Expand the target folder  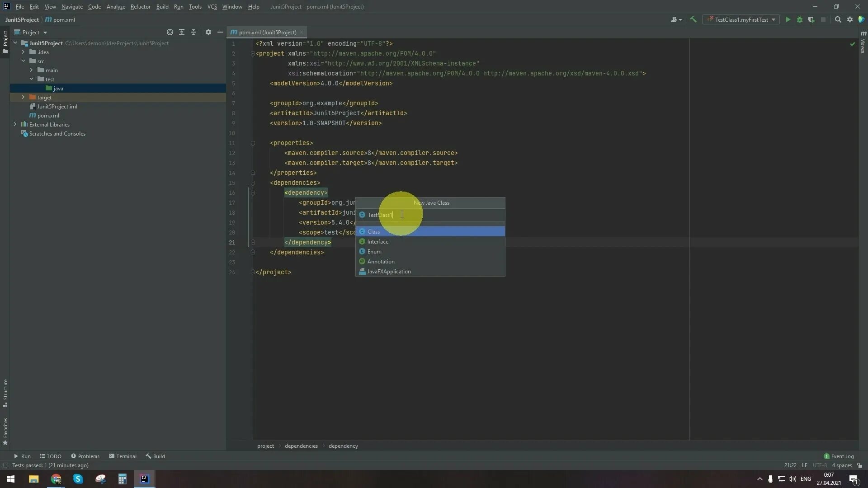[x=23, y=97]
